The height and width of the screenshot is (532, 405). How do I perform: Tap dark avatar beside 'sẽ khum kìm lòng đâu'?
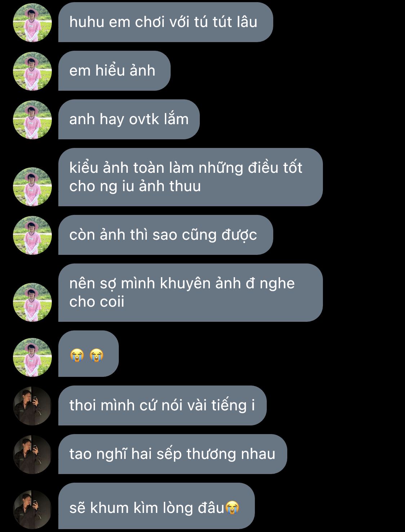coord(32,510)
